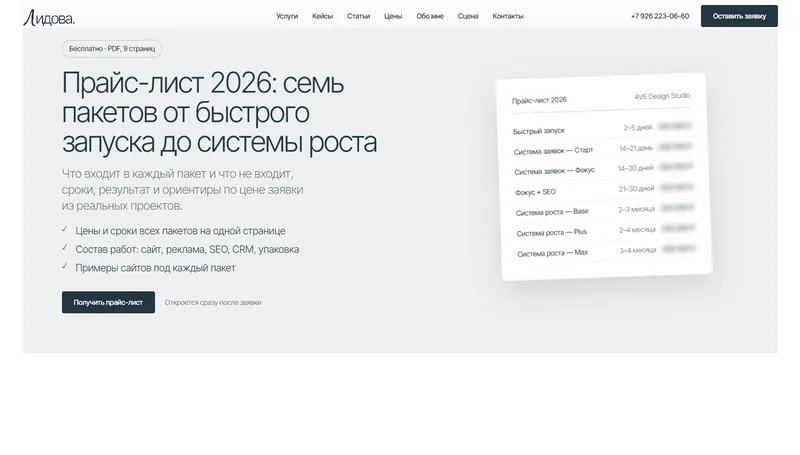800x455 pixels.
Task: Open the Цены nav link
Action: coord(393,16)
